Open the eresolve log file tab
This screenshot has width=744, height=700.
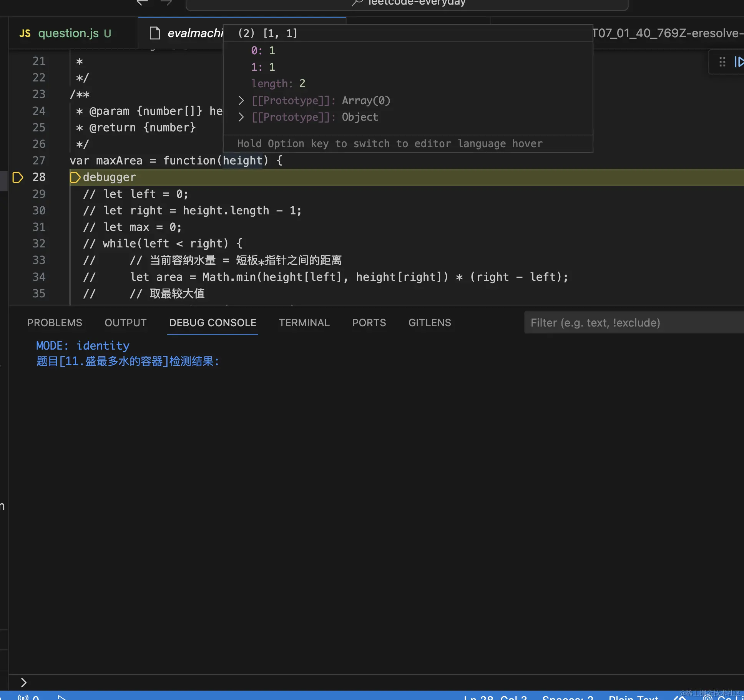pyautogui.click(x=668, y=33)
